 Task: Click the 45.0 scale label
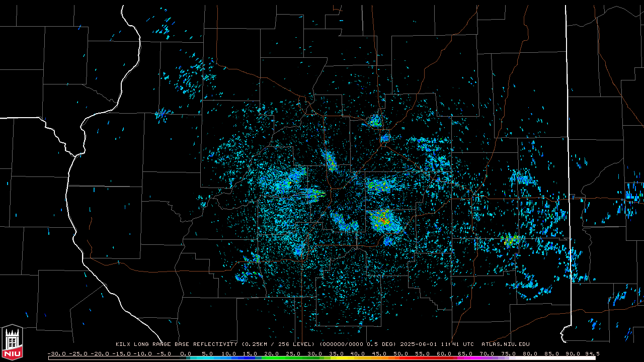(379, 354)
